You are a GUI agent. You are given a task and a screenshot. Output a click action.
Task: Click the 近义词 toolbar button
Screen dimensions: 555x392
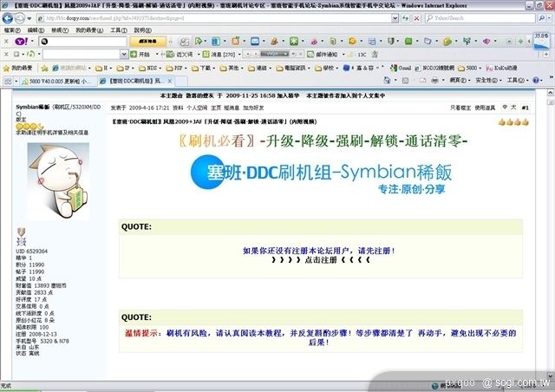pos(180,54)
